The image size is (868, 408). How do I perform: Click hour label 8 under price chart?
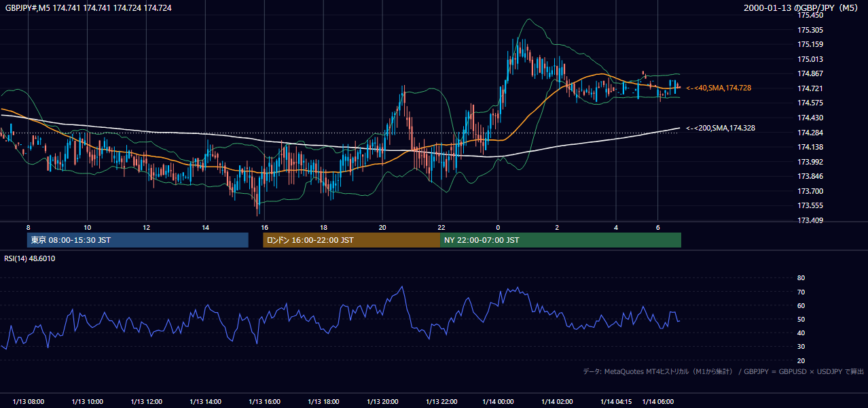pyautogui.click(x=28, y=227)
